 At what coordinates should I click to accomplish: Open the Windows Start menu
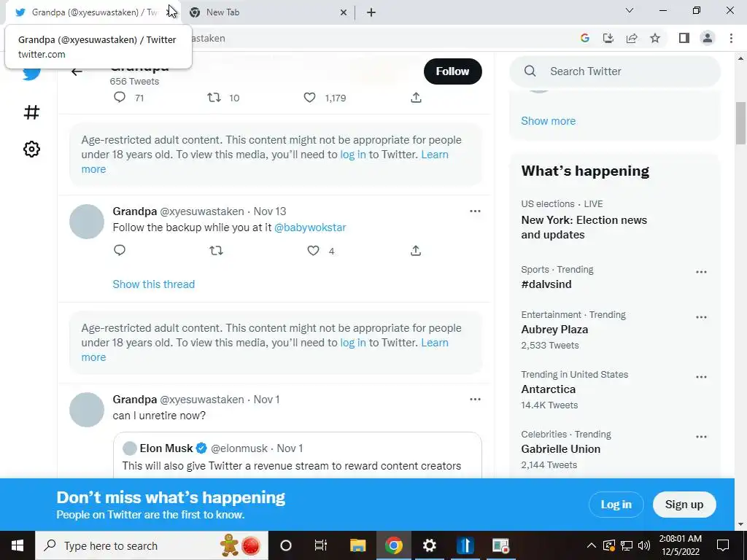coord(18,545)
